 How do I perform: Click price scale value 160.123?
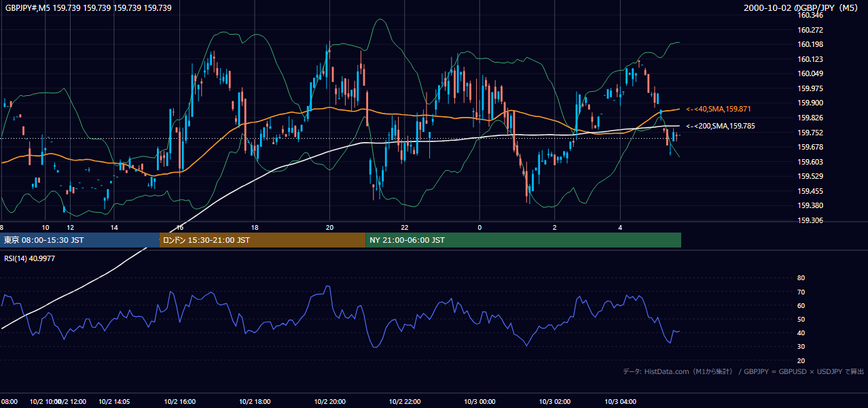(810, 59)
